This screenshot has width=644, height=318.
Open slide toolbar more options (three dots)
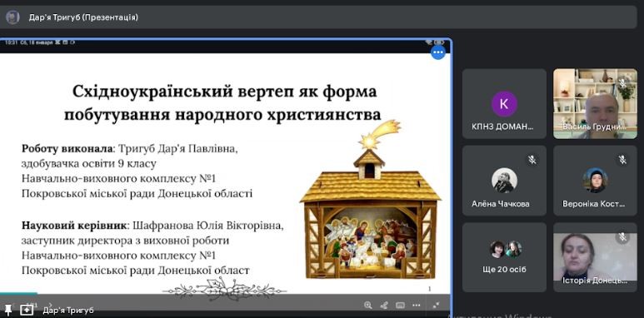(416, 306)
